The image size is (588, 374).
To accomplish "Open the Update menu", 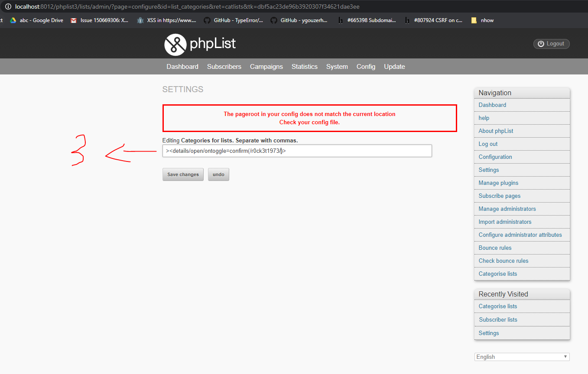I will 394,67.
